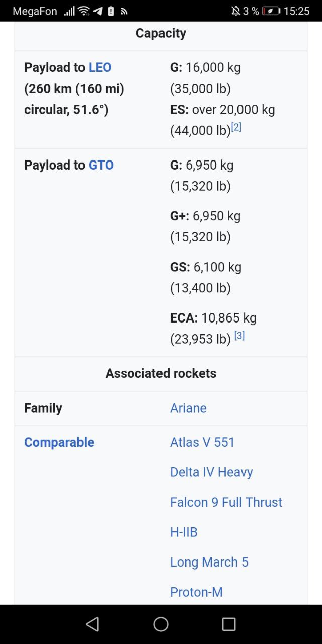Tap the Telegram notification icon
The height and width of the screenshot is (644, 322).
coord(98,11)
